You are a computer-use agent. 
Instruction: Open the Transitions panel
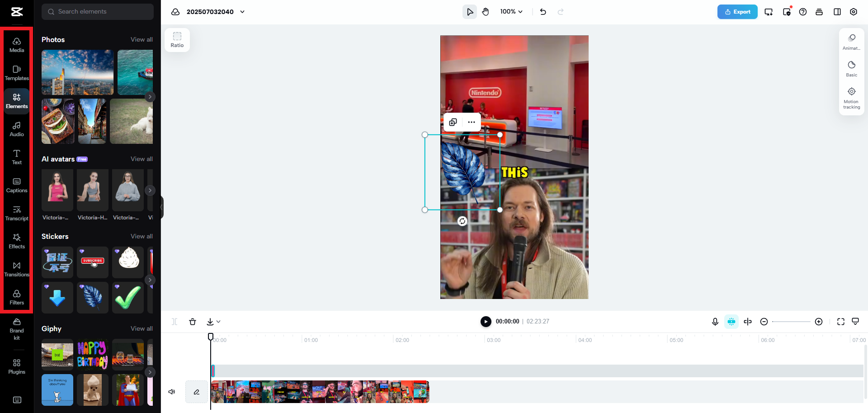pyautogui.click(x=16, y=269)
